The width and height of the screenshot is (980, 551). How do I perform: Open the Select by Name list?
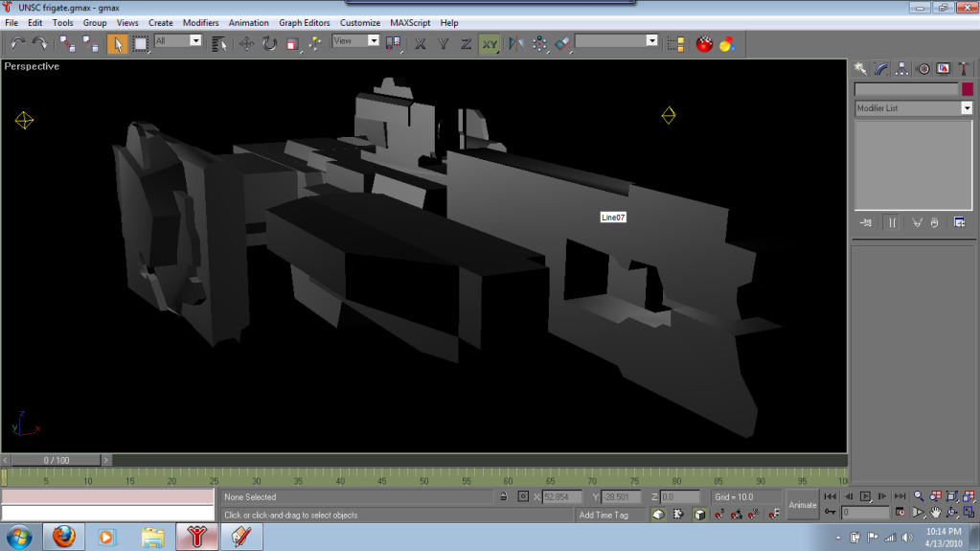(218, 44)
